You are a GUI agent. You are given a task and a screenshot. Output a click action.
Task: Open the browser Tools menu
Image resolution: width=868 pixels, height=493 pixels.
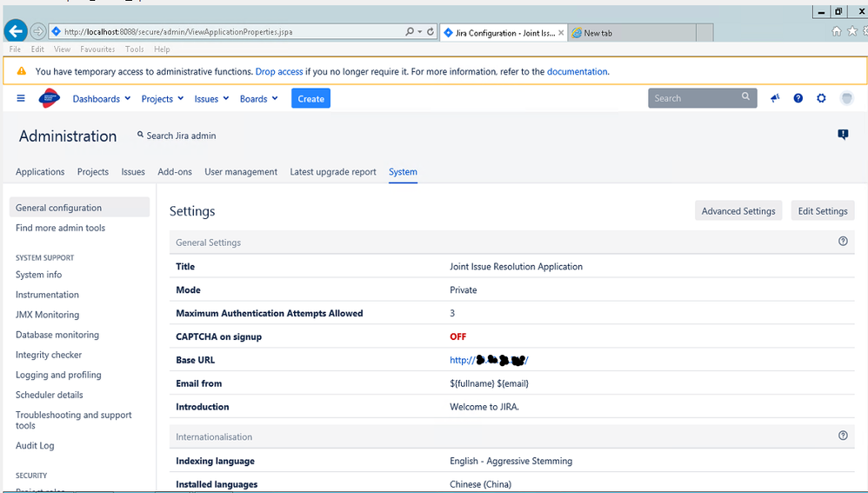tap(135, 50)
